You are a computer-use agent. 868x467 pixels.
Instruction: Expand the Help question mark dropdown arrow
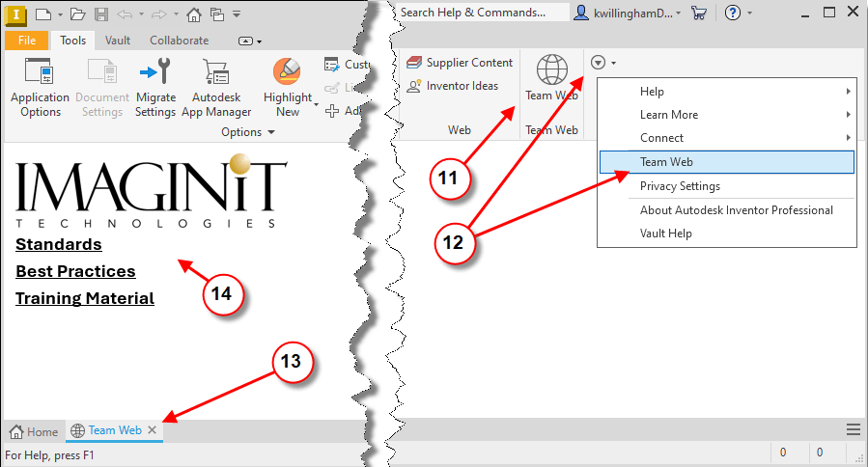point(749,13)
